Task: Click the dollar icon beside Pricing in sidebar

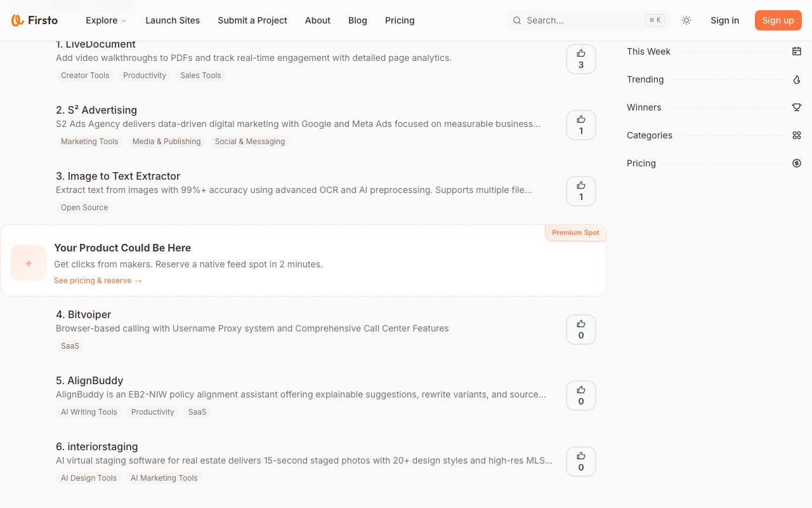Action: 797,163
